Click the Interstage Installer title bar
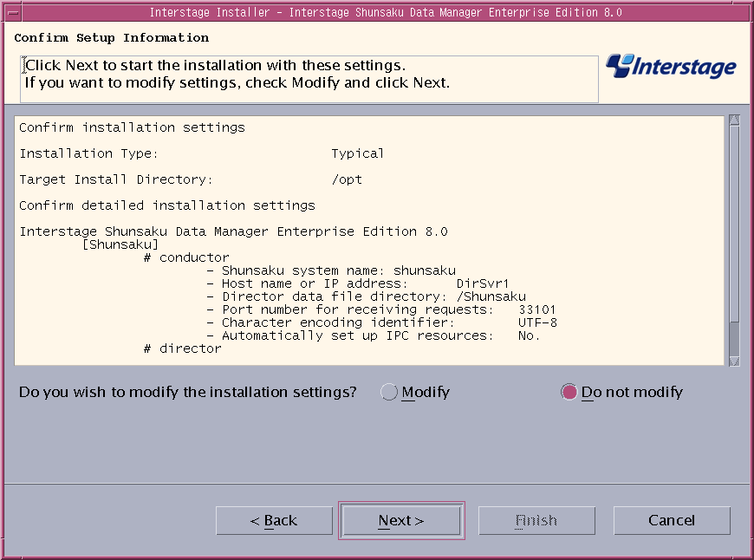The image size is (754, 560). pos(386,12)
